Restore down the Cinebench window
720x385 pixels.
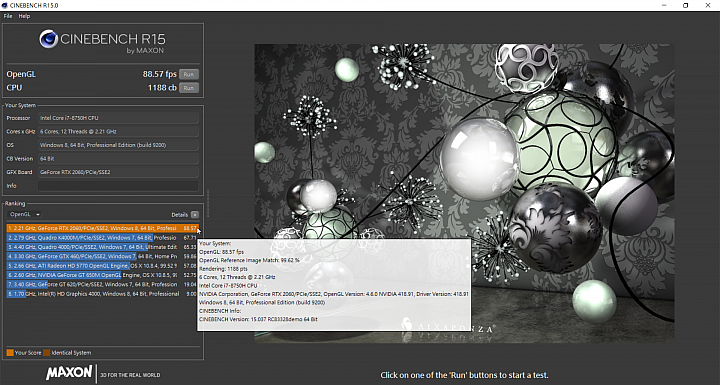(x=686, y=6)
